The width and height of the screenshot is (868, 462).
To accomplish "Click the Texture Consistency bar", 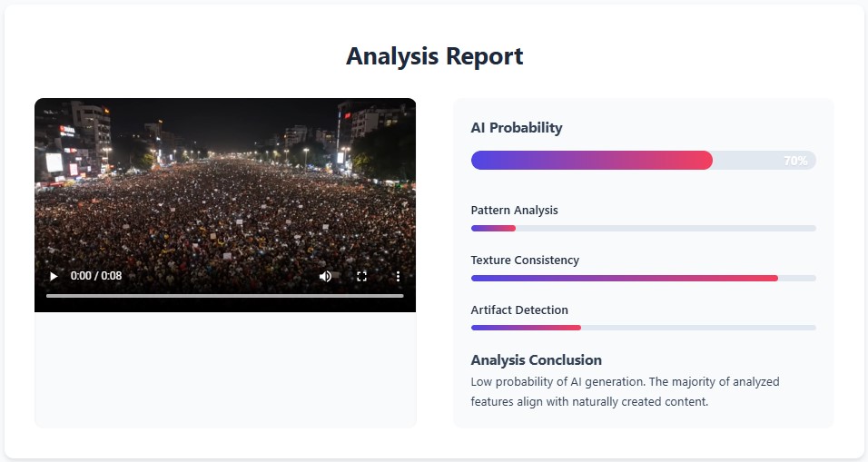I will pos(643,278).
